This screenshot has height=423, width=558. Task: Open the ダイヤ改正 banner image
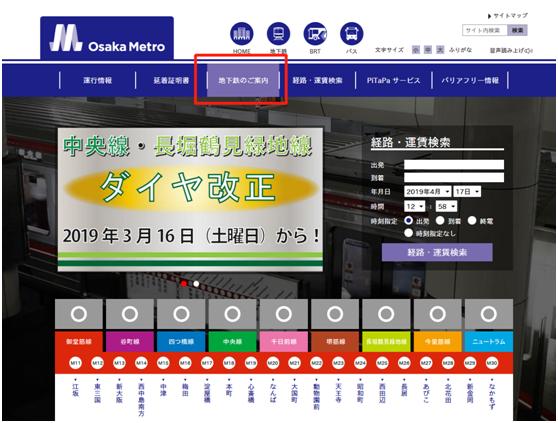point(190,200)
